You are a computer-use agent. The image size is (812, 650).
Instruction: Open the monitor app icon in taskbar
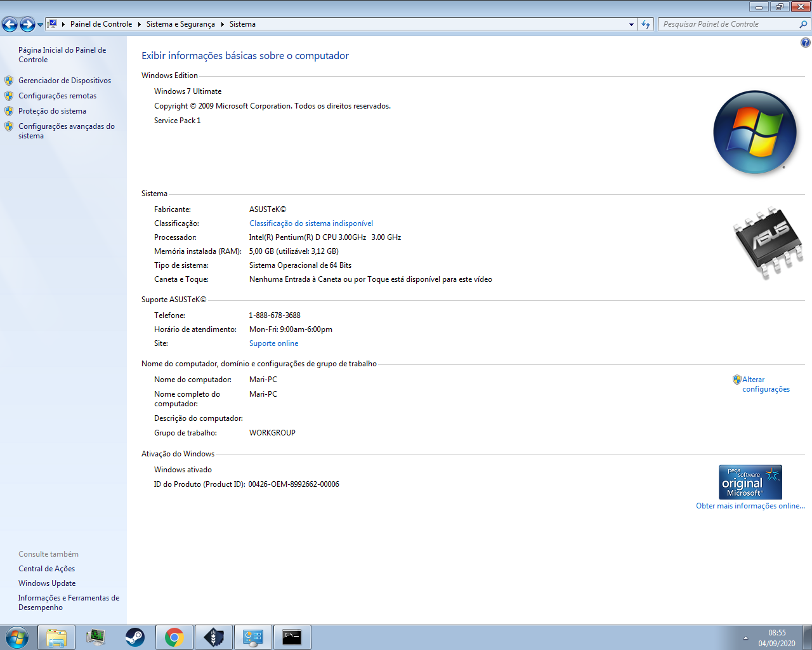click(96, 637)
